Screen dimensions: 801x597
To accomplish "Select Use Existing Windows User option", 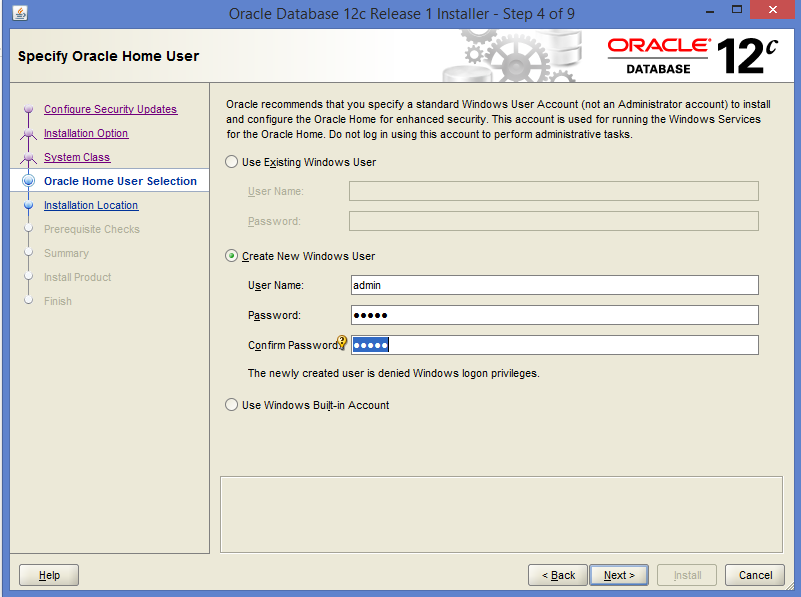I will click(231, 162).
